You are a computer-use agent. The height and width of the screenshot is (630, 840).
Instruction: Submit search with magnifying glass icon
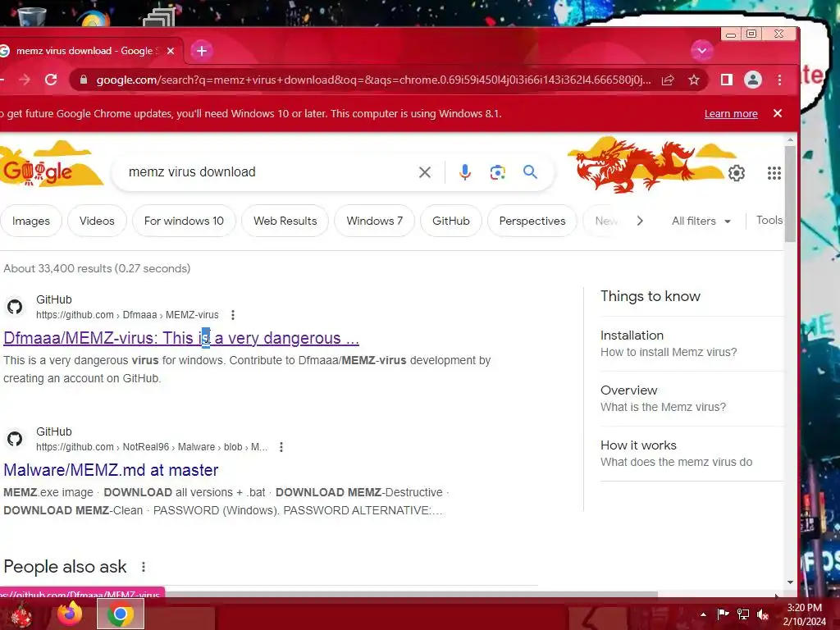point(530,172)
